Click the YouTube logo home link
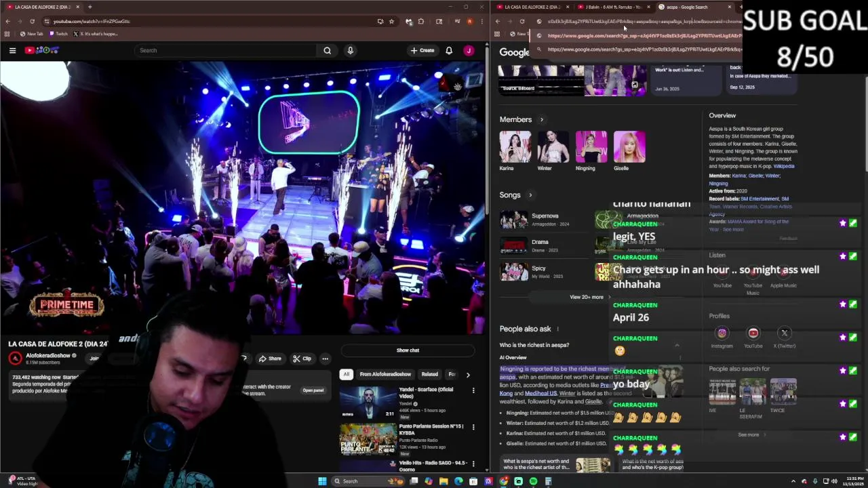This screenshot has width=868, height=488. [x=42, y=50]
